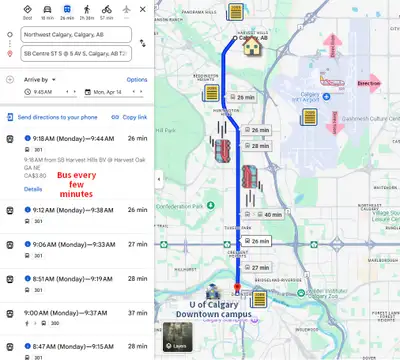This screenshot has width=400, height=360.
Task: Advance the arrival time with next arrow
Action: (x=75, y=92)
